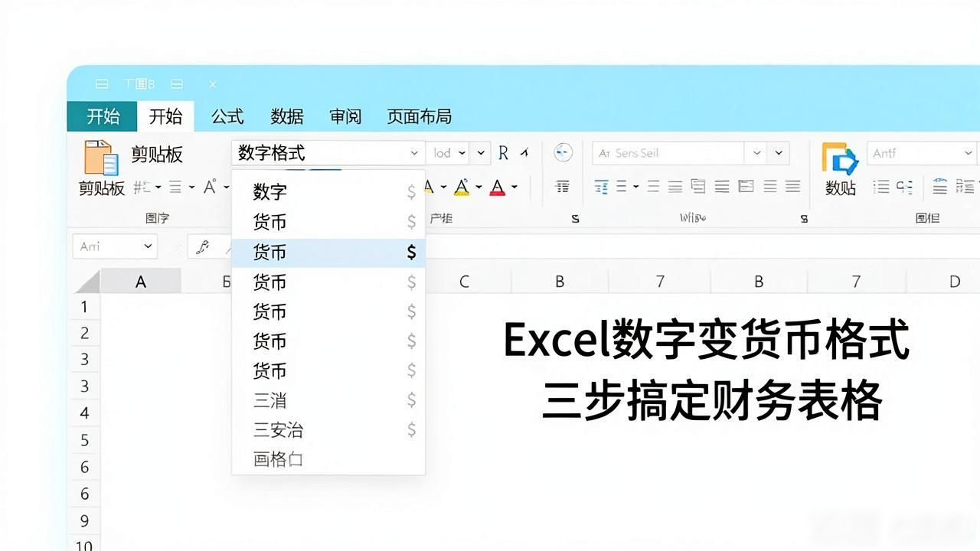This screenshot has height=551, width=980.
Task: Choose the 三消 entry in the list
Action: (328, 400)
